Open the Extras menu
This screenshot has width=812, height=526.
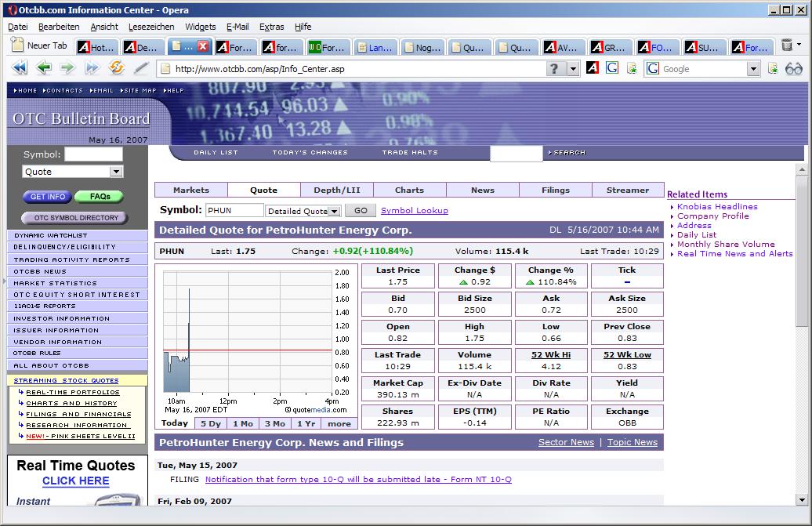click(x=271, y=26)
